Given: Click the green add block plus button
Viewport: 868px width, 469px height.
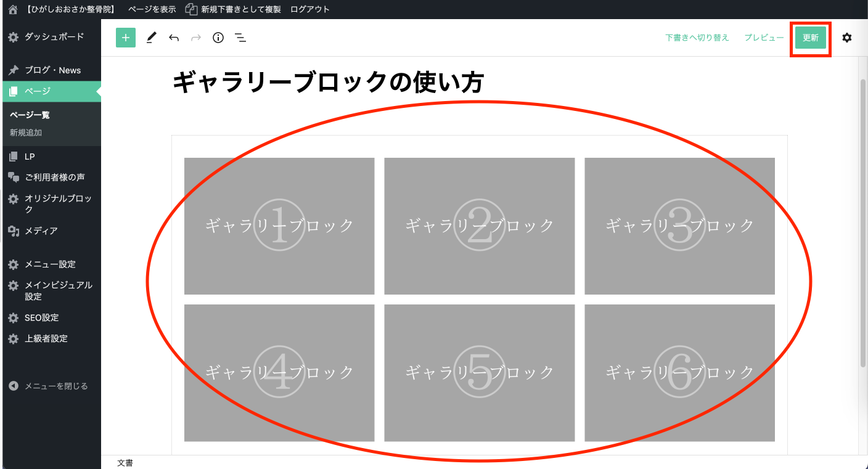Looking at the screenshot, I should tap(126, 38).
